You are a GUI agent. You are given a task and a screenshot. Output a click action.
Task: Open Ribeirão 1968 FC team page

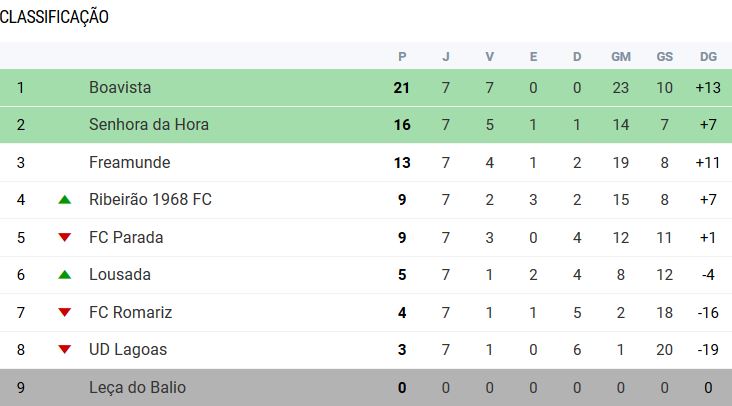click(x=150, y=200)
